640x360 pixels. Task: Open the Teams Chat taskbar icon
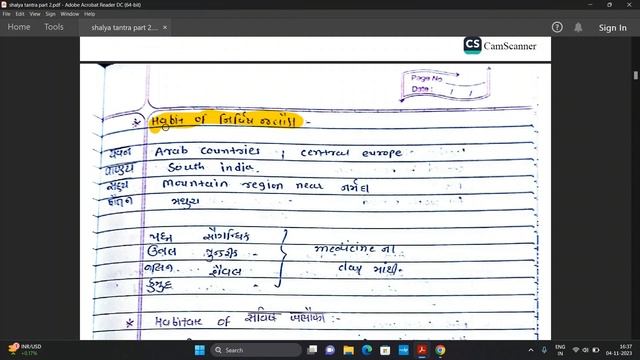point(330,350)
